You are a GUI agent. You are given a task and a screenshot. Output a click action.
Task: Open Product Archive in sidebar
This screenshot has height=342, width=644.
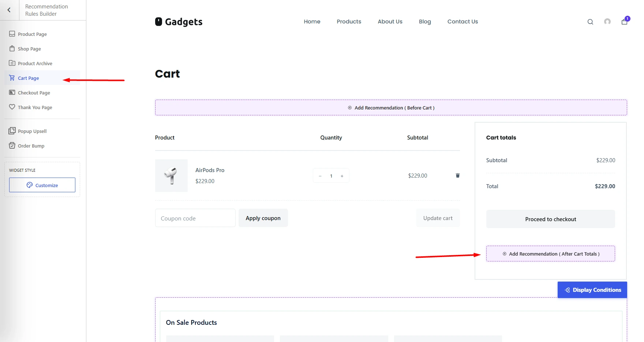tap(42, 63)
